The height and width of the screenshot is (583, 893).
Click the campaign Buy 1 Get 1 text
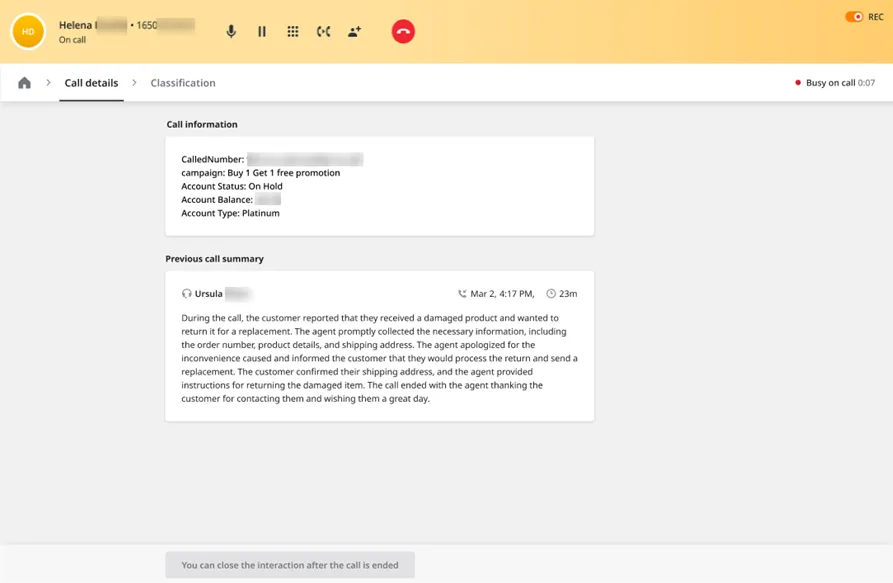click(x=261, y=173)
